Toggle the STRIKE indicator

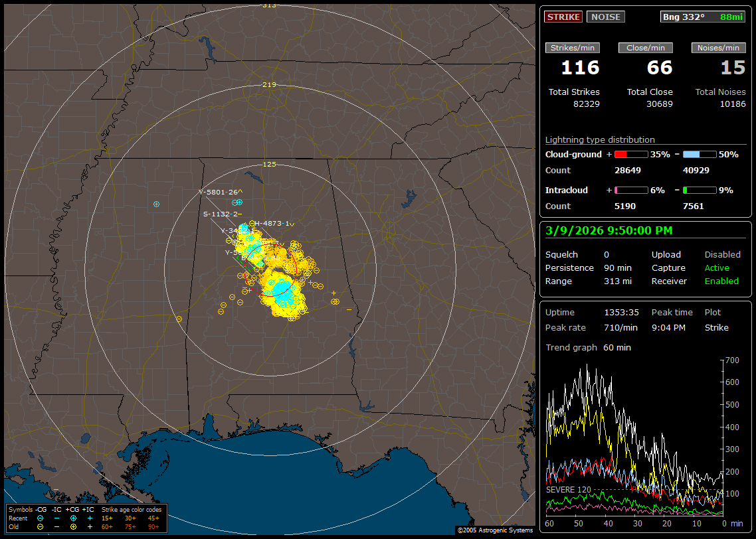click(x=563, y=17)
